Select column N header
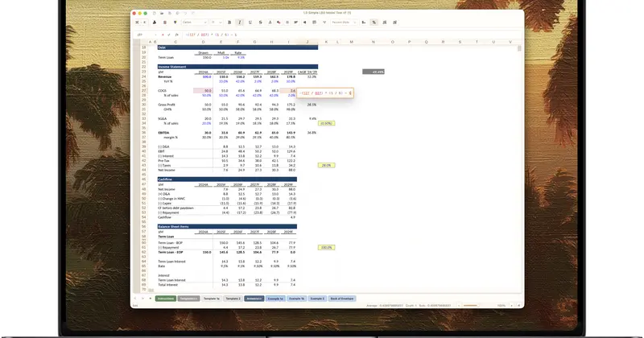 click(x=374, y=42)
